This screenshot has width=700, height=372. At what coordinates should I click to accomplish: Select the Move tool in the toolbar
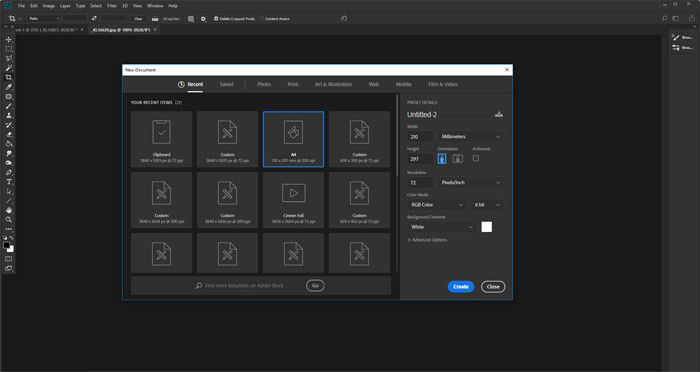(x=8, y=40)
